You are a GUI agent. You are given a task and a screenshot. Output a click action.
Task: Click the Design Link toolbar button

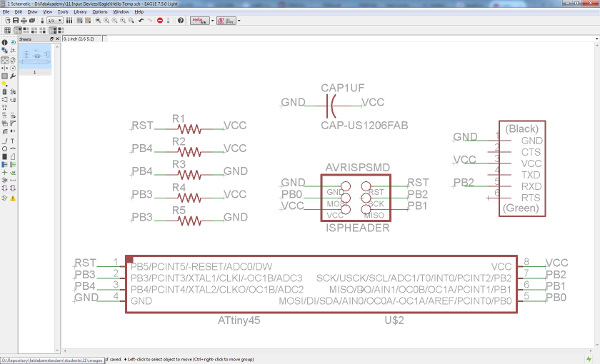pos(200,20)
